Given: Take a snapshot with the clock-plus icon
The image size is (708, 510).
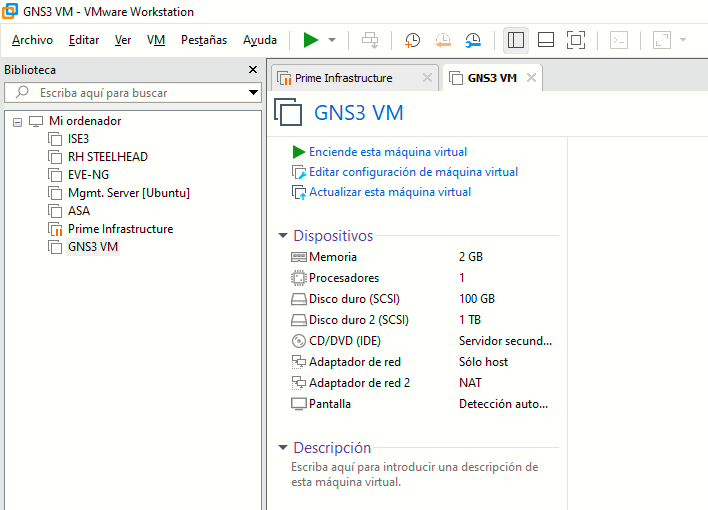Looking at the screenshot, I should [x=412, y=40].
